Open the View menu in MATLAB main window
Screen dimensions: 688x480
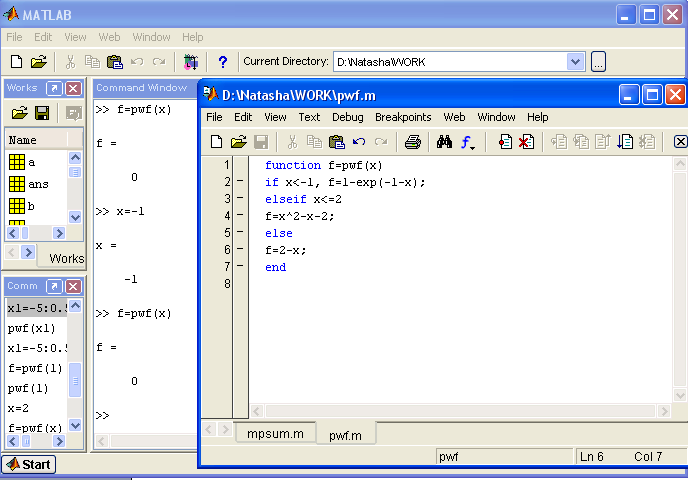click(75, 37)
